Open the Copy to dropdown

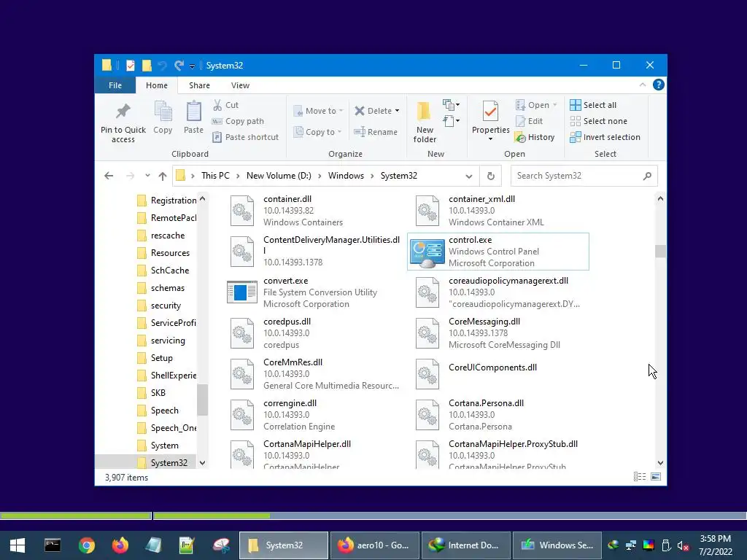[318, 132]
